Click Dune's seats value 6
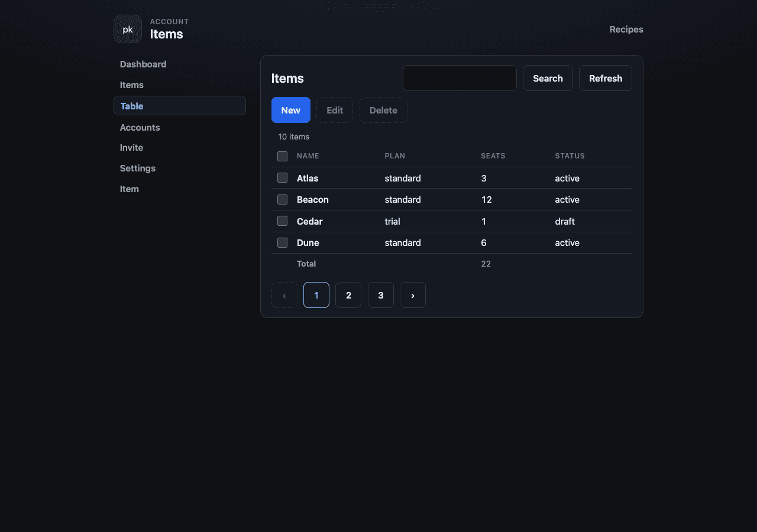The height and width of the screenshot is (532, 757). coord(484,243)
